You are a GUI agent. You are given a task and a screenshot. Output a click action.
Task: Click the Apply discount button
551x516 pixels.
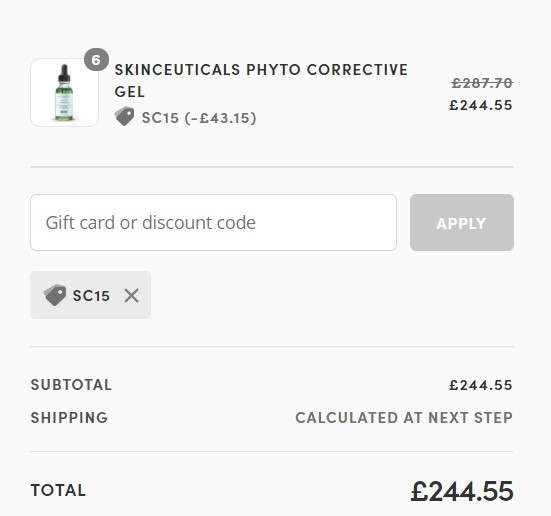462,222
